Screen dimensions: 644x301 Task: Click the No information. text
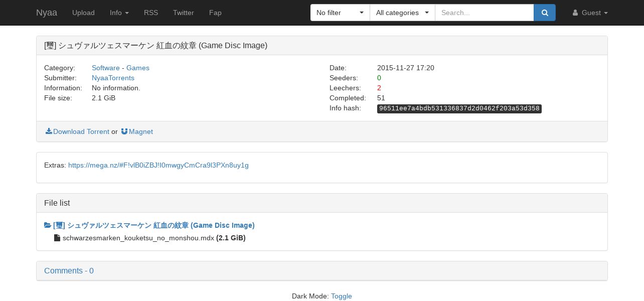click(x=116, y=88)
